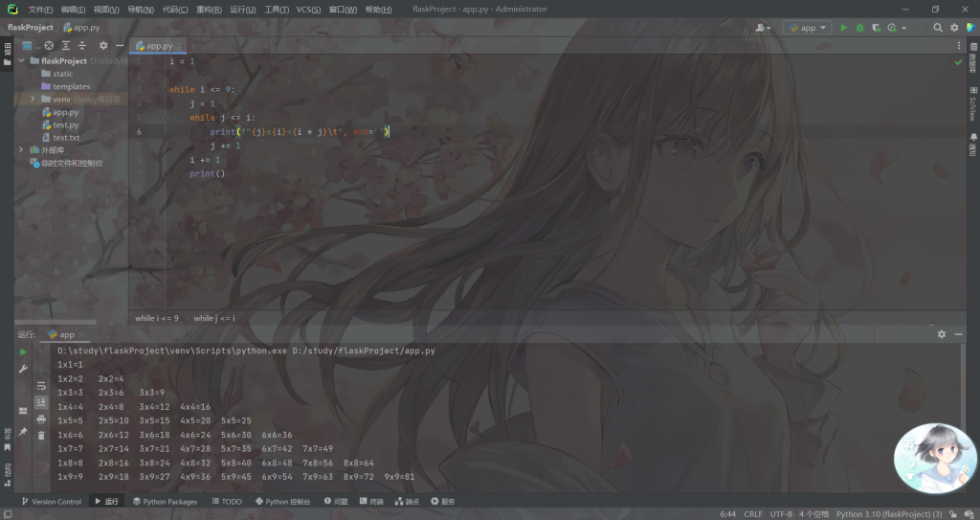Click the print icon in run console

[x=41, y=418]
